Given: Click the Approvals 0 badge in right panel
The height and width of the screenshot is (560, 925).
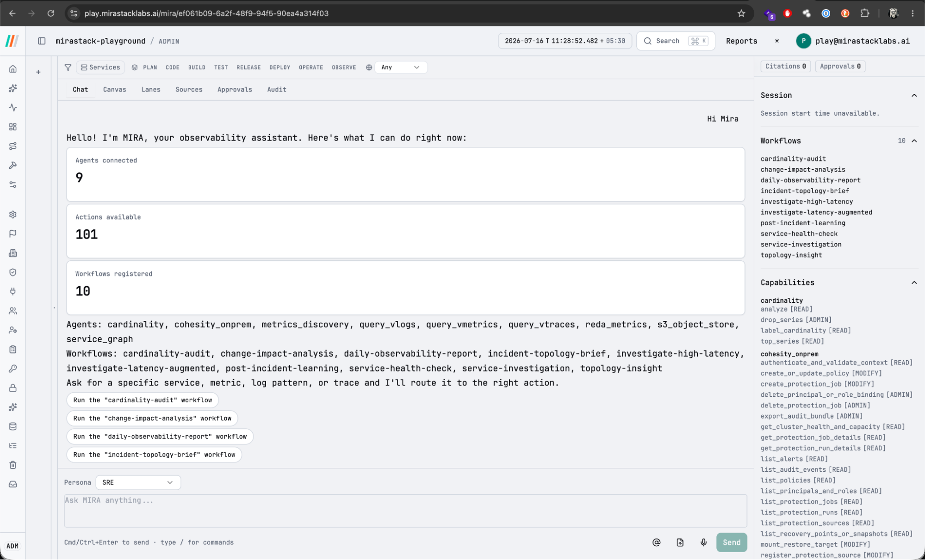Looking at the screenshot, I should coord(840,66).
